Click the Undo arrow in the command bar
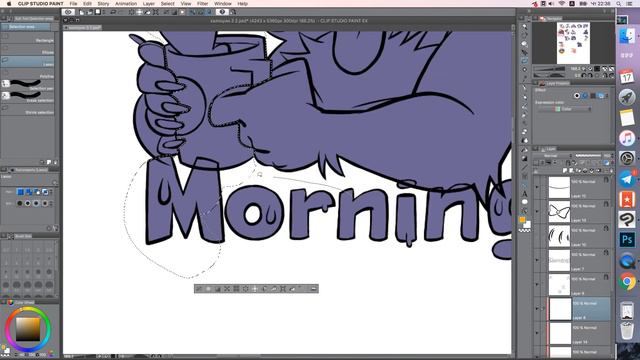640x360 pixels. pyautogui.click(x=113, y=12)
